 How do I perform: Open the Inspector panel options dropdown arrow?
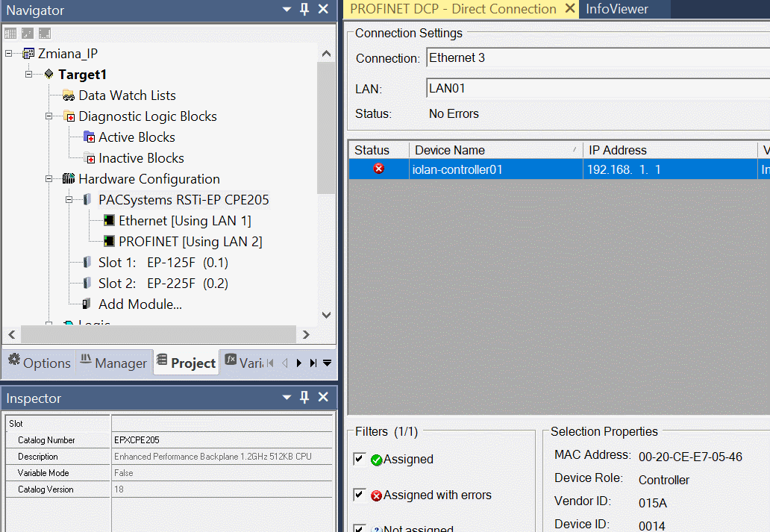coord(287,397)
